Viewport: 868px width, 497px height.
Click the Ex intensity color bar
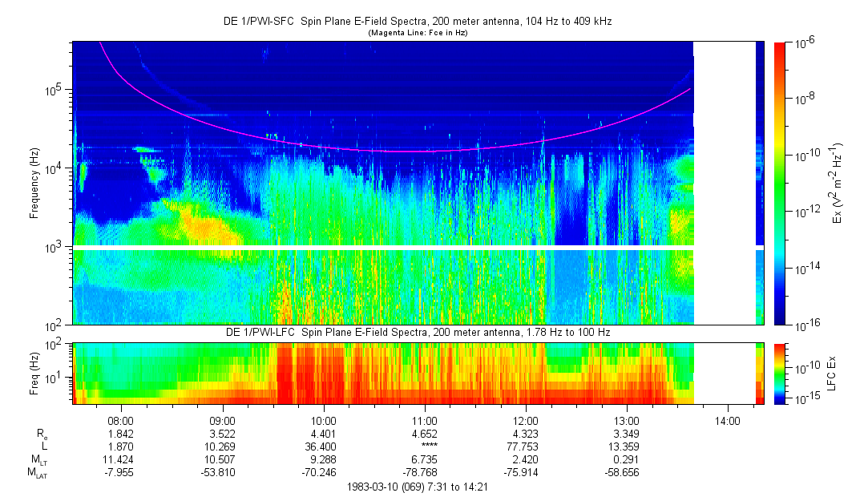click(x=780, y=183)
